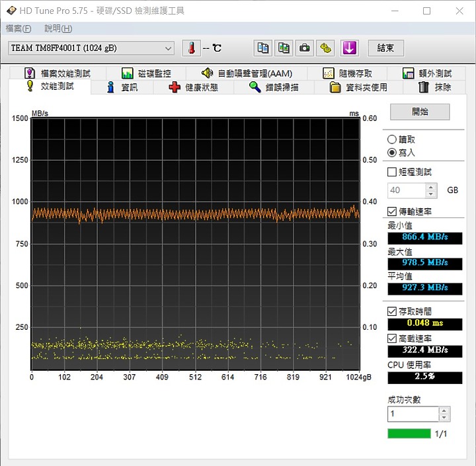Switch to 資料夾使用 folder usage tab
The image size is (476, 466).
(x=359, y=87)
